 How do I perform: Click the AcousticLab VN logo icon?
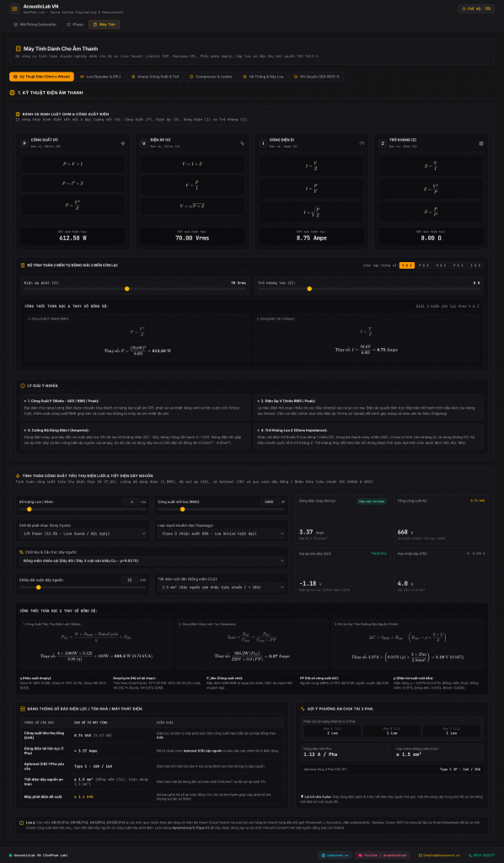pos(14,8)
